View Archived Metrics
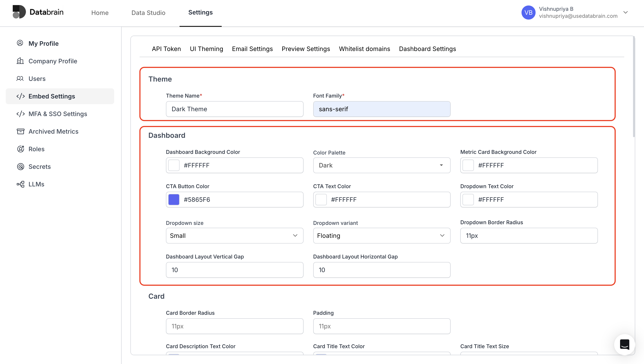Viewport: 644px width, 364px height. click(x=54, y=131)
